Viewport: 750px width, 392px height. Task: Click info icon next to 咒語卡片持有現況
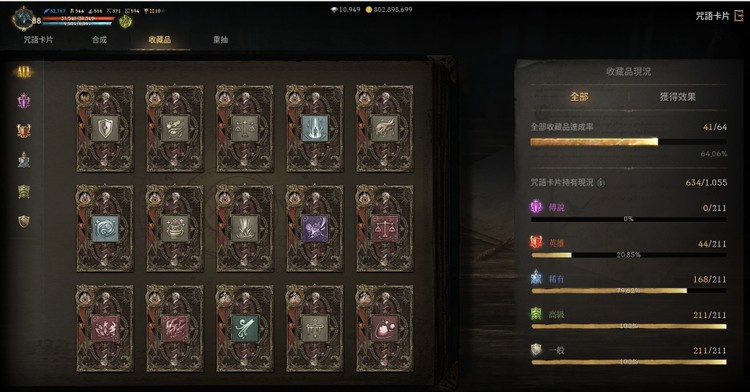click(601, 183)
